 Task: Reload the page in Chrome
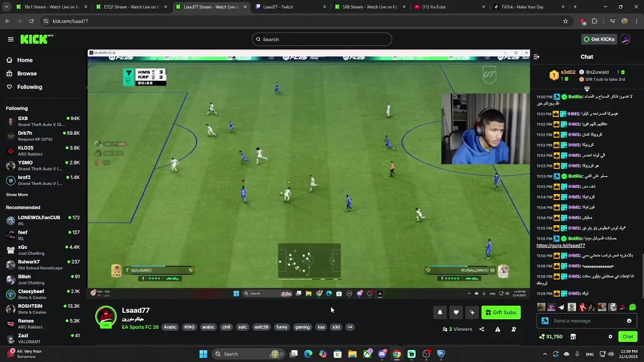[x=31, y=21]
